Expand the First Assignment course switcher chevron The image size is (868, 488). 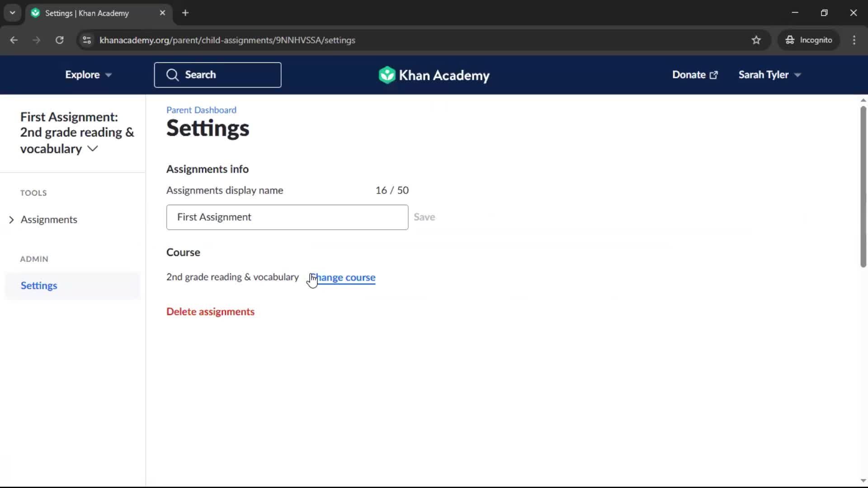(93, 149)
